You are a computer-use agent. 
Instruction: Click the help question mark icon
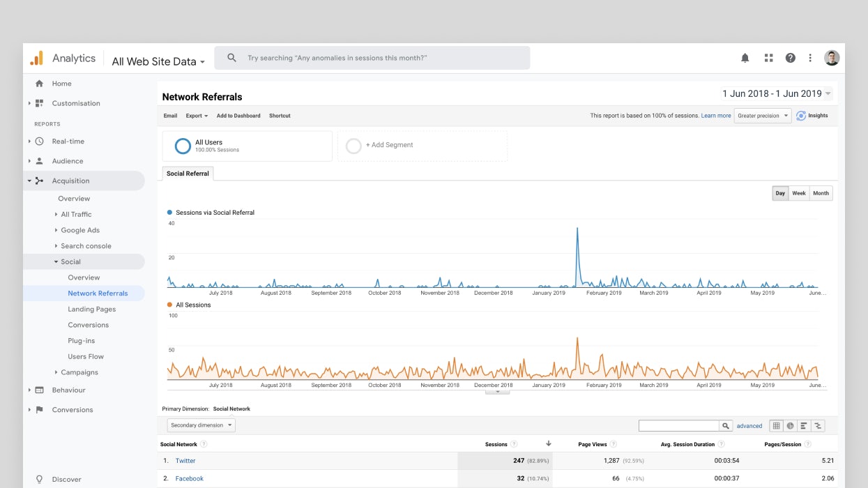tap(790, 58)
